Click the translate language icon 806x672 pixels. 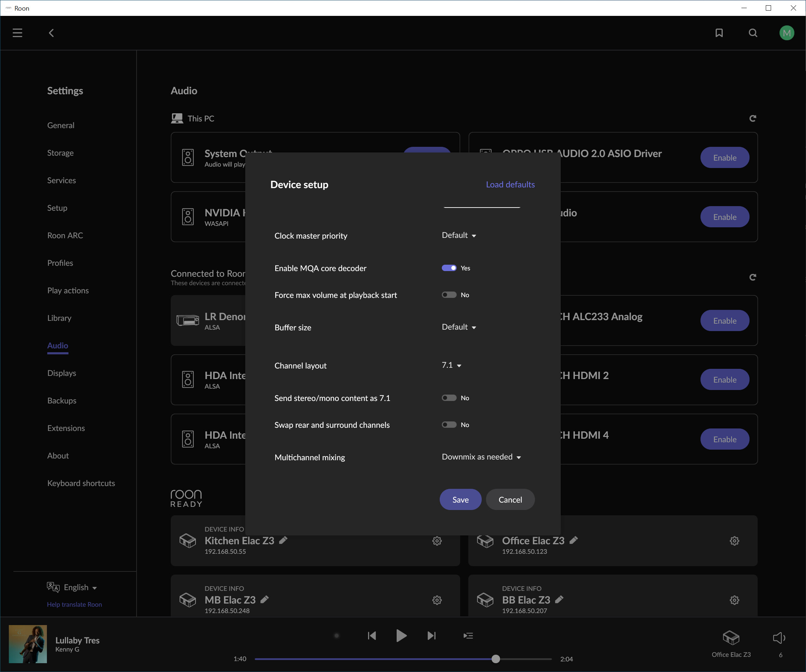tap(53, 587)
